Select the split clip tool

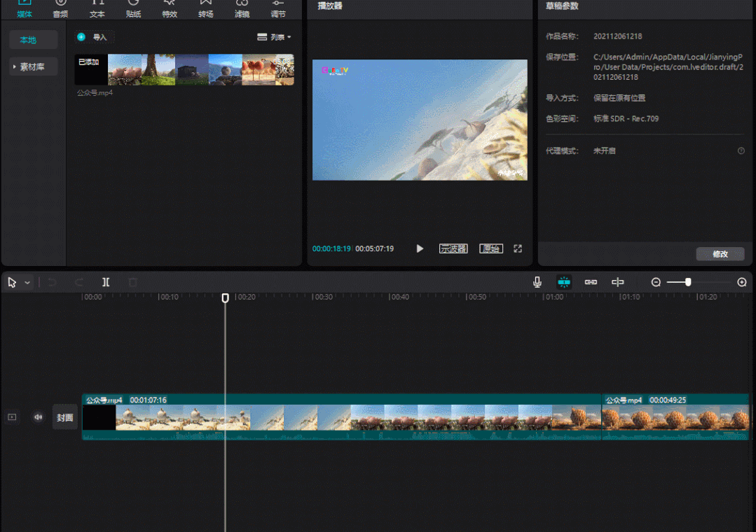(x=106, y=282)
